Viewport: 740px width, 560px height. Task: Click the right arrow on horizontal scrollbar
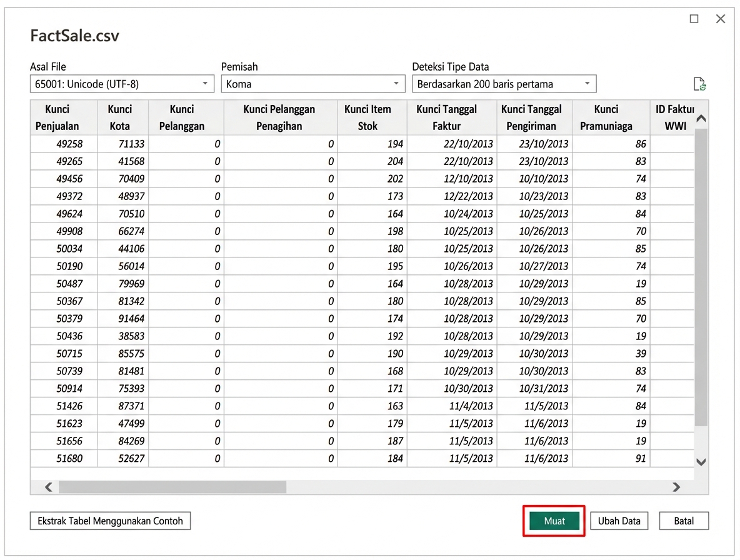click(676, 487)
